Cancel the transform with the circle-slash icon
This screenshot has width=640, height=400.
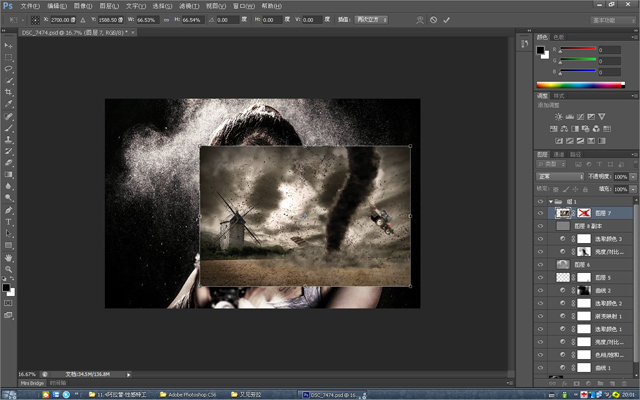pos(432,19)
